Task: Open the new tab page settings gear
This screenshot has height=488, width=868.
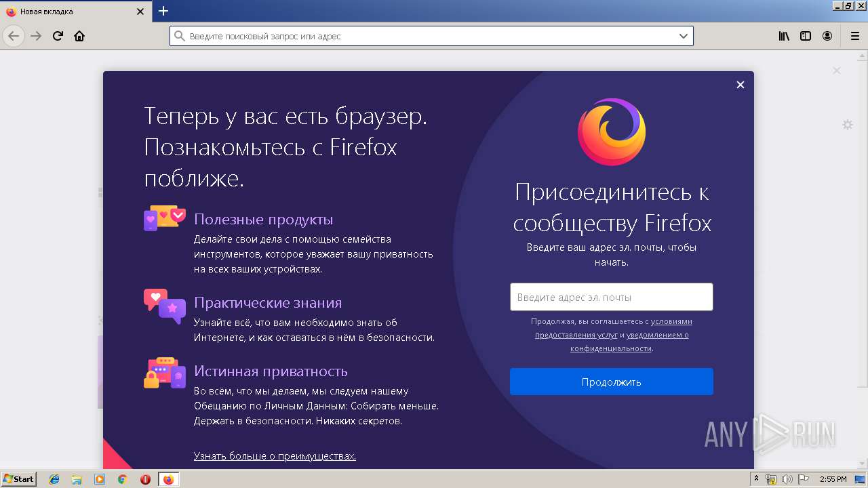Action: click(x=847, y=125)
